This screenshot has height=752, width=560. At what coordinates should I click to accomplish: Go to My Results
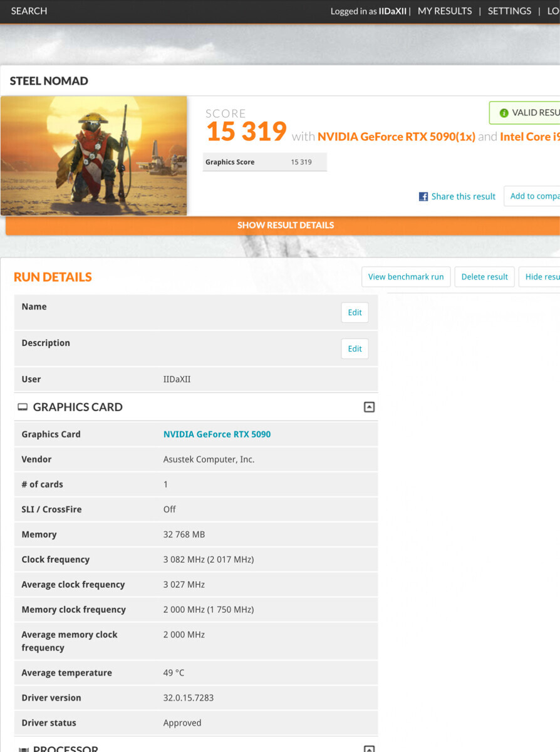pyautogui.click(x=445, y=11)
